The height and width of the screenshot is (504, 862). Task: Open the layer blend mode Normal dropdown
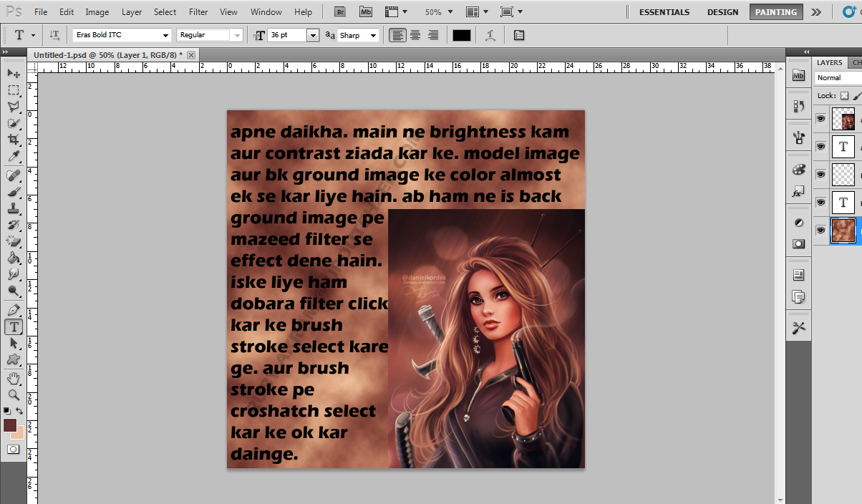tap(838, 77)
